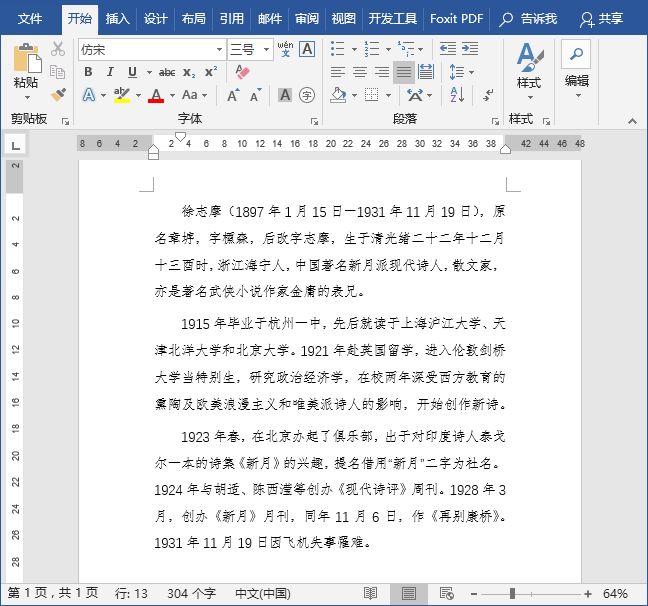The width and height of the screenshot is (648, 606).
Task: Center align the paragraph text
Action: point(359,72)
